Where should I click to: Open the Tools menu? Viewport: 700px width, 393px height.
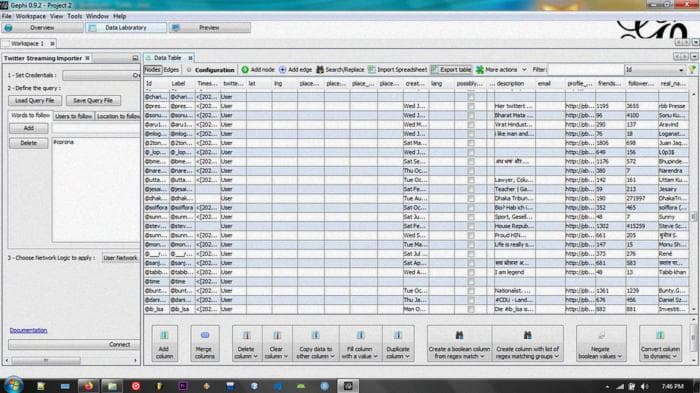click(75, 16)
